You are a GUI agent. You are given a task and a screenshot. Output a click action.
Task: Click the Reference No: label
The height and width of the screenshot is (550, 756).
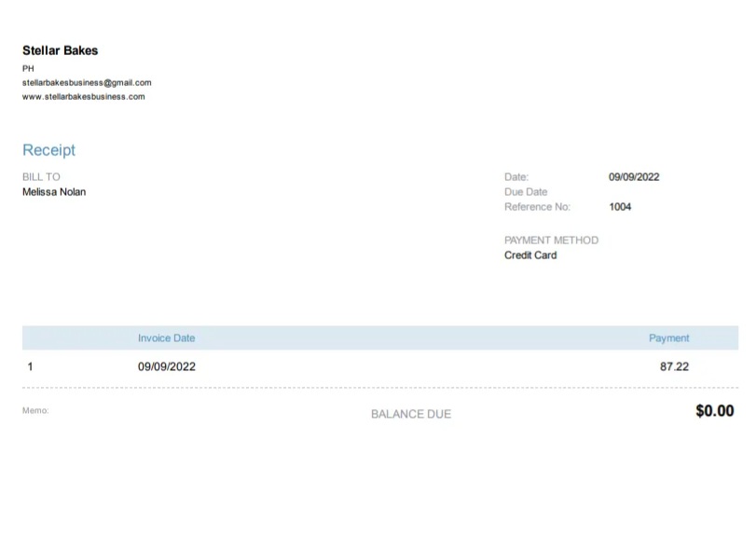pyautogui.click(x=537, y=207)
